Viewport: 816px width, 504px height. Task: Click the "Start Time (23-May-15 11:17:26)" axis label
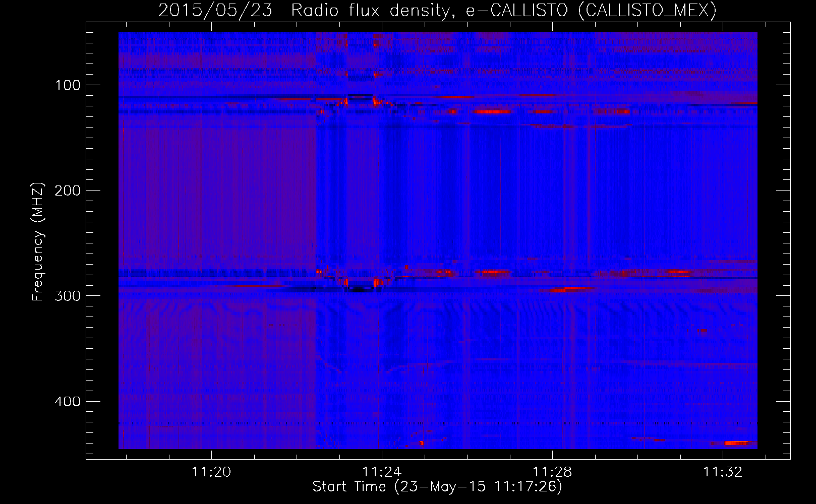coord(437,487)
